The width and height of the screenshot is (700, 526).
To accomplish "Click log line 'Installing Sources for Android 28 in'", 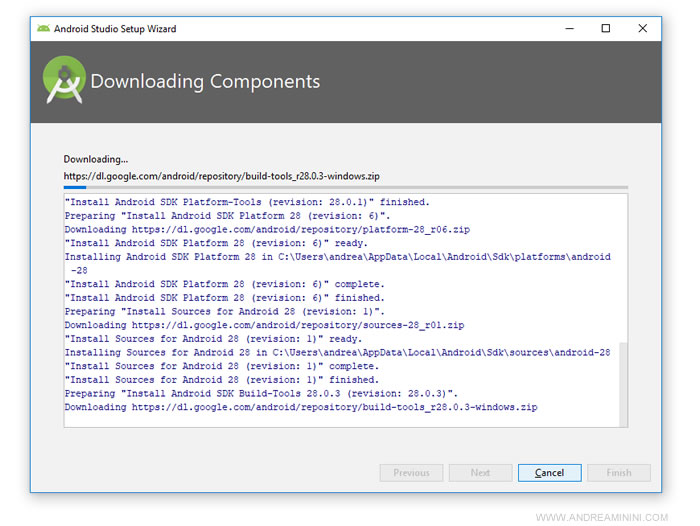I will pos(338,352).
